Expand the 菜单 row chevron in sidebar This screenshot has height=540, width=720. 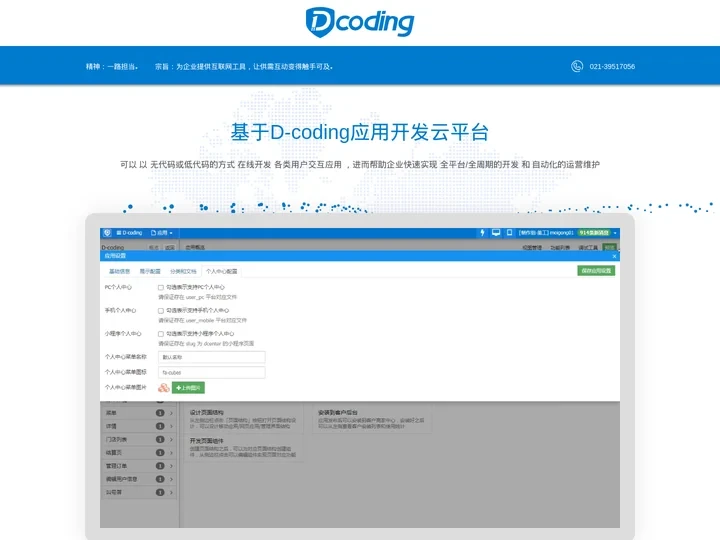click(x=171, y=413)
